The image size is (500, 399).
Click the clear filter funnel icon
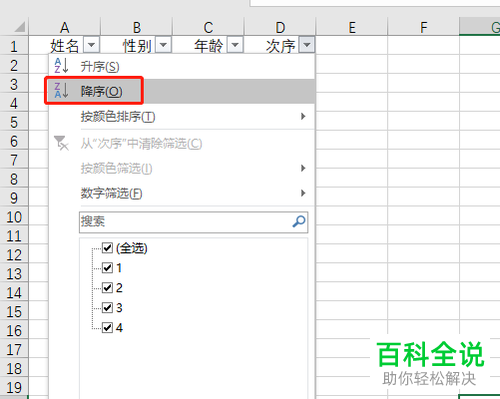[61, 143]
